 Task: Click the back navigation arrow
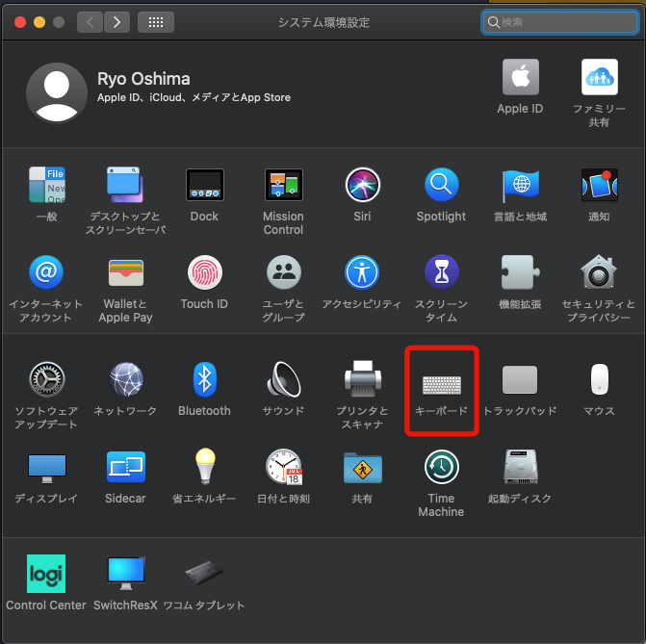[x=90, y=22]
